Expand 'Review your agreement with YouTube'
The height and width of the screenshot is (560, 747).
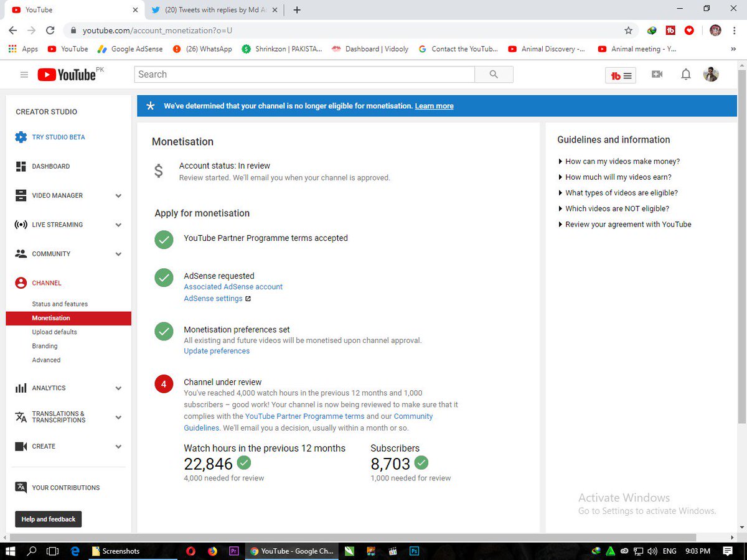[625, 225]
